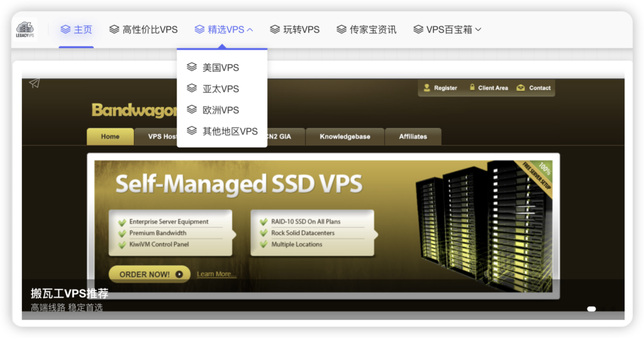The width and height of the screenshot is (644, 338).
Task: Click the 搬瓦工VPS推荐 slide title
Action: pos(69,293)
